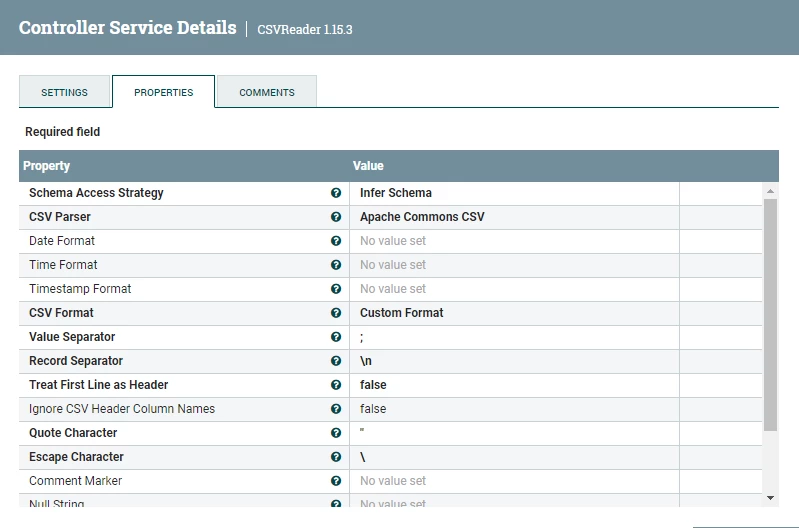
Task: Show help icon for Quote Character
Action: pyautogui.click(x=336, y=432)
